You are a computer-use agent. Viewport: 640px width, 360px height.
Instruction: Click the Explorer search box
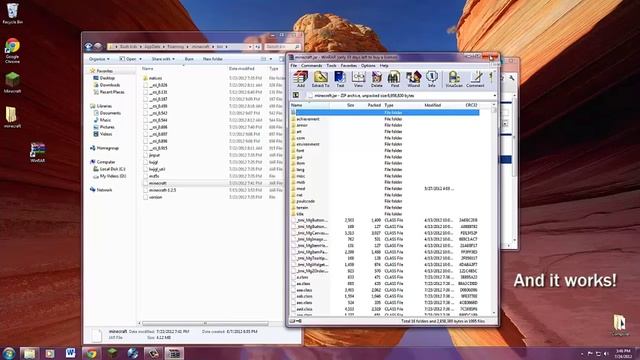(x=282, y=47)
